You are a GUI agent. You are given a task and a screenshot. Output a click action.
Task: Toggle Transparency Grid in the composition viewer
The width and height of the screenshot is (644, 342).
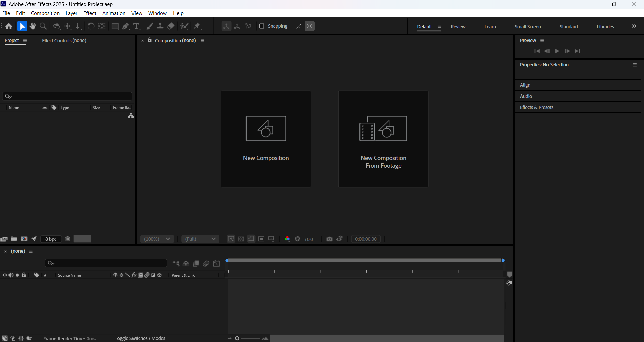tap(241, 239)
